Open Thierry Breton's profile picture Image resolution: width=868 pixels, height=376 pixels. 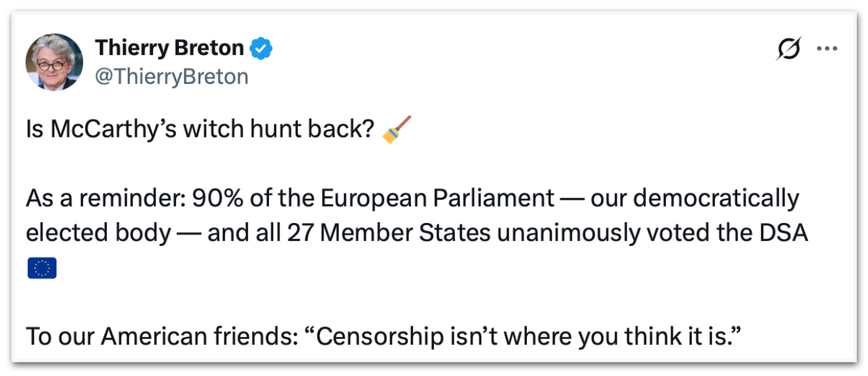55,62
